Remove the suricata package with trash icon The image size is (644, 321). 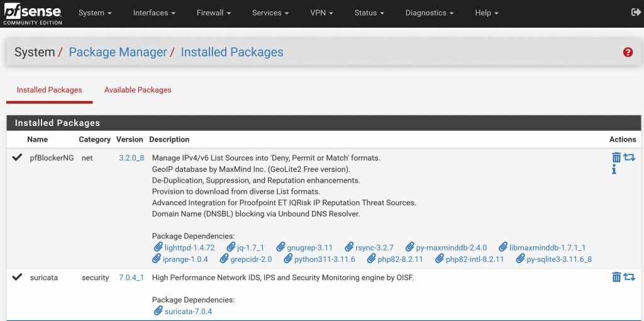coord(616,277)
